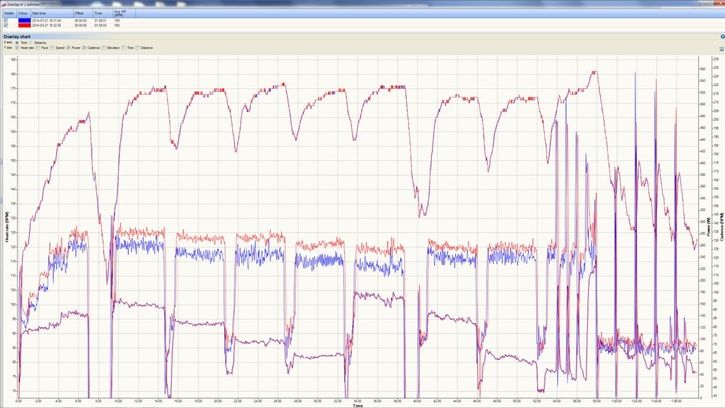Toggle the Power checkbox
725x408 pixels.
pos(69,48)
